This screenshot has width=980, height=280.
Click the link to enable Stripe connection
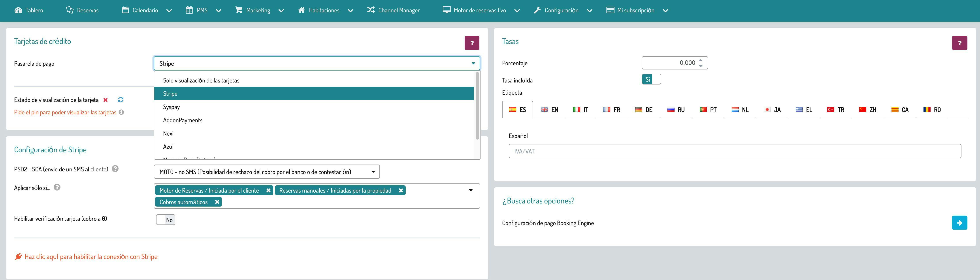pos(90,257)
